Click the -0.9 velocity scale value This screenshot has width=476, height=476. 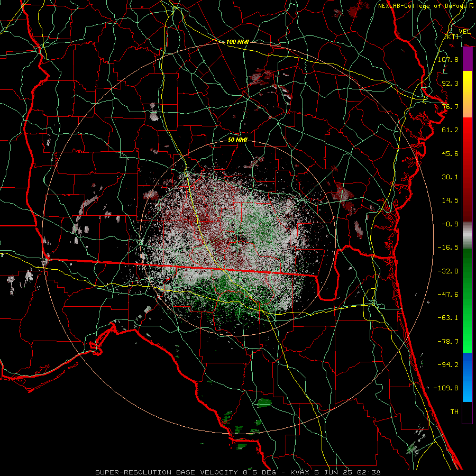[450, 224]
